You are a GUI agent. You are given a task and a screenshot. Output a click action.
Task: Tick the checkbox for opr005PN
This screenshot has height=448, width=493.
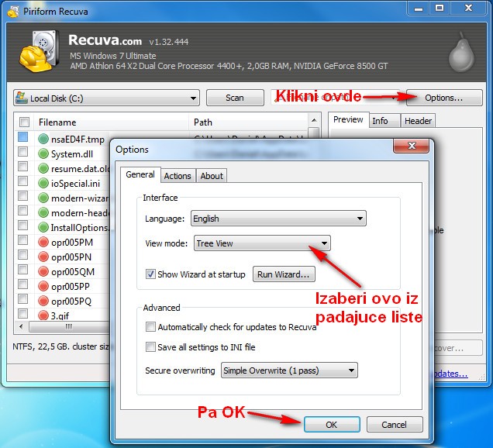23,255
